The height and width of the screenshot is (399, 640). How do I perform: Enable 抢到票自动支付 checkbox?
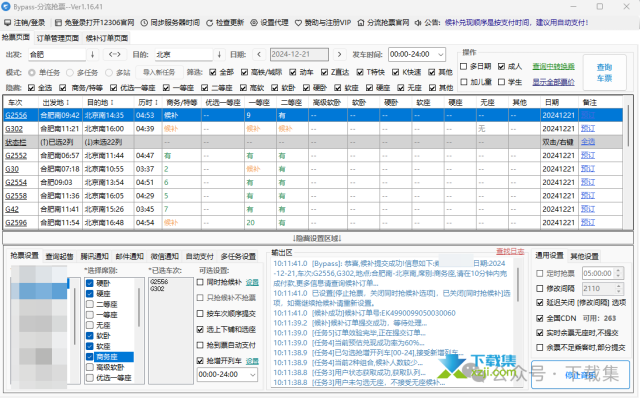click(200, 346)
